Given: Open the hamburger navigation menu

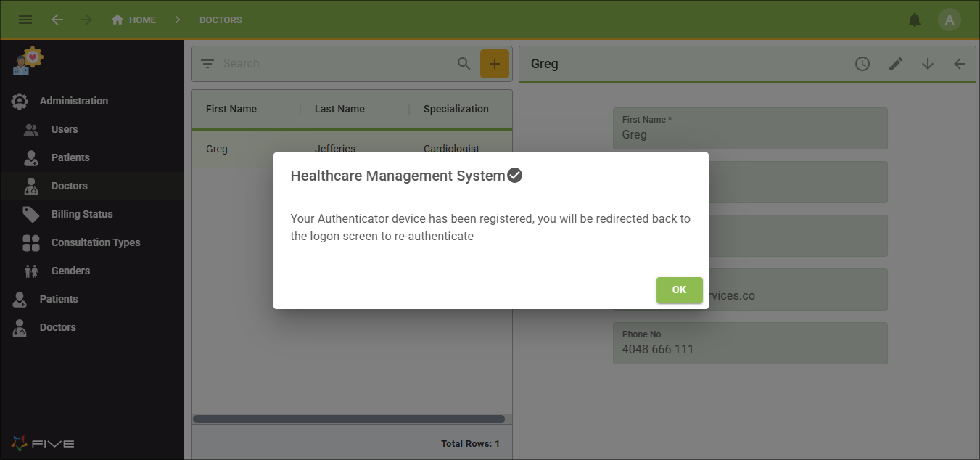Looking at the screenshot, I should pos(25,20).
